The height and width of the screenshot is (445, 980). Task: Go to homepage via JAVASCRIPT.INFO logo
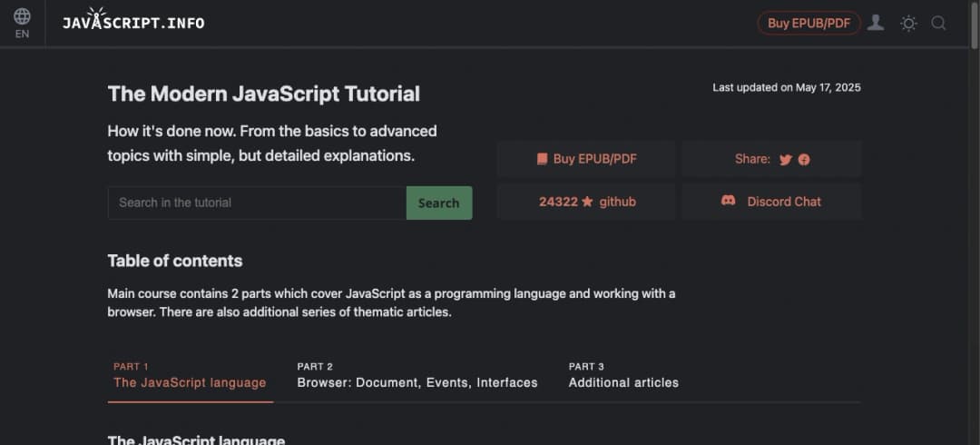133,22
